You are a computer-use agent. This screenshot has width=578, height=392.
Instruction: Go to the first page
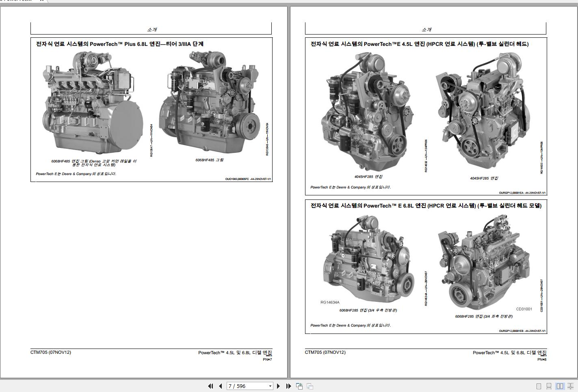pos(210,386)
